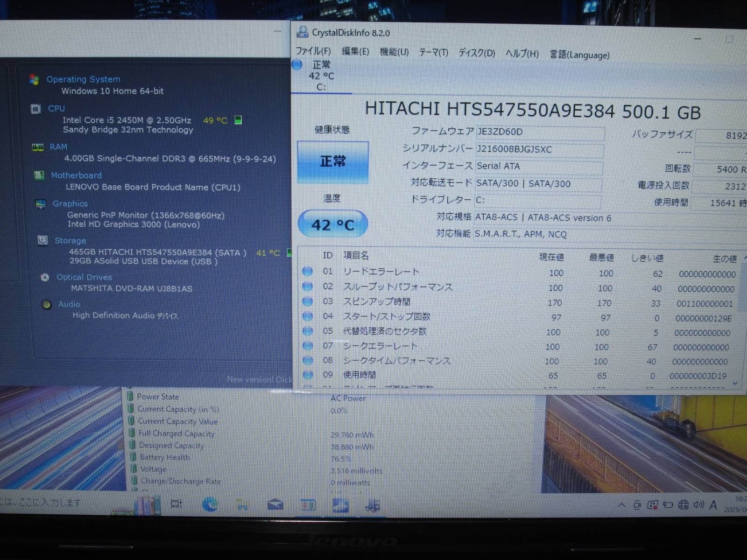Click the Motherboard icon in Speccy
Screen dimensions: 747x560
coord(39,175)
